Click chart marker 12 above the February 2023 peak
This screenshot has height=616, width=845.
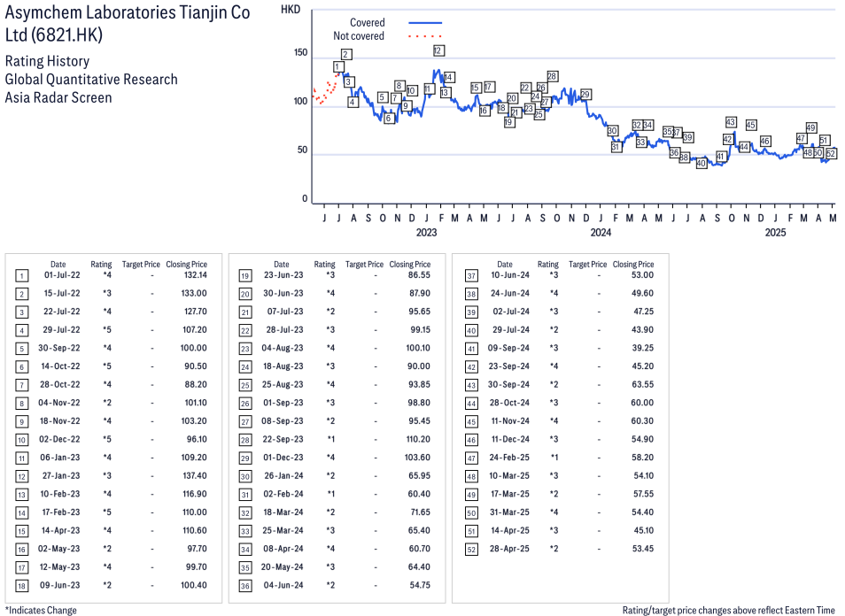click(438, 50)
